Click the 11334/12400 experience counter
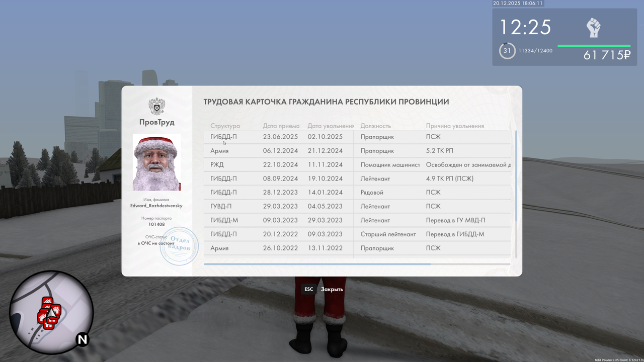 pyautogui.click(x=535, y=51)
